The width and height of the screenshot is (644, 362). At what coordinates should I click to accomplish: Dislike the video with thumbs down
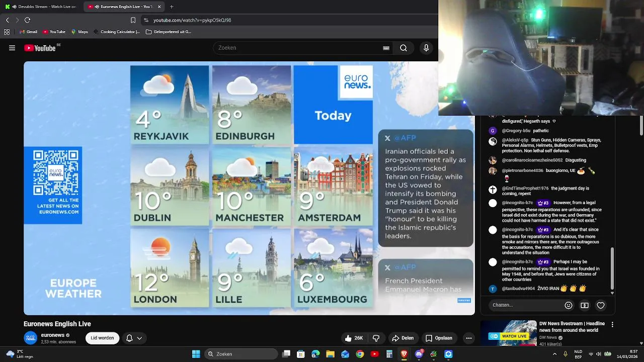tap(376, 338)
